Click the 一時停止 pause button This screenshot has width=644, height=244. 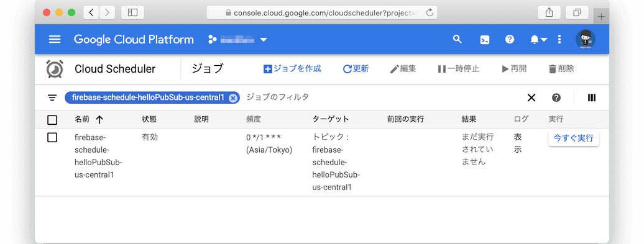(x=458, y=69)
